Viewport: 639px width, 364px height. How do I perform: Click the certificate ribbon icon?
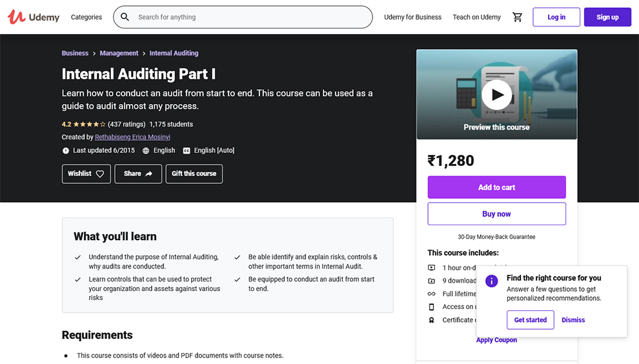point(431,320)
